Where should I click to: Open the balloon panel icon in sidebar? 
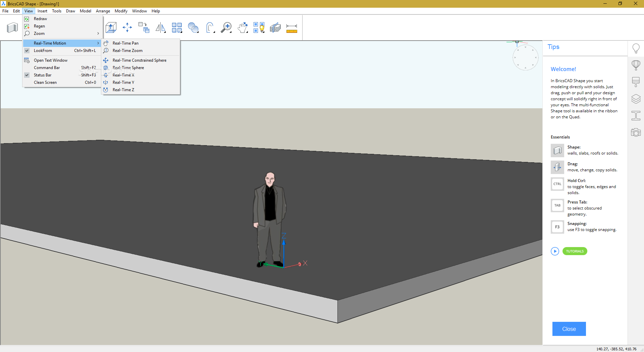click(636, 65)
